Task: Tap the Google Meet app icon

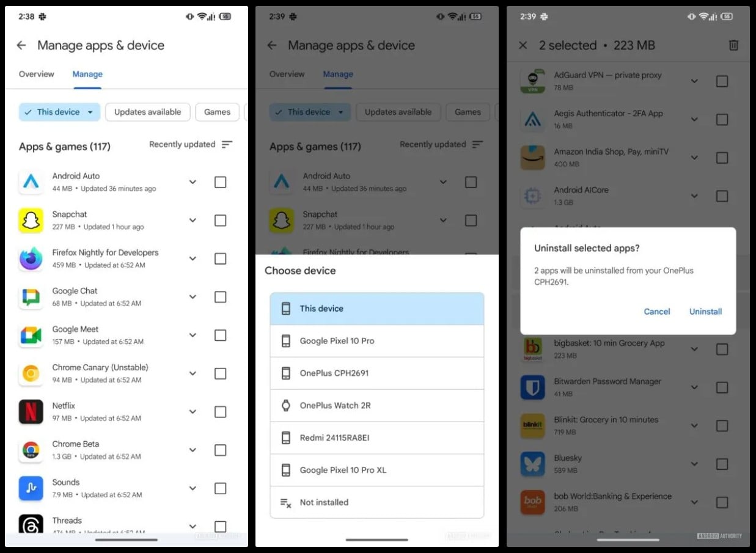Action: (31, 335)
